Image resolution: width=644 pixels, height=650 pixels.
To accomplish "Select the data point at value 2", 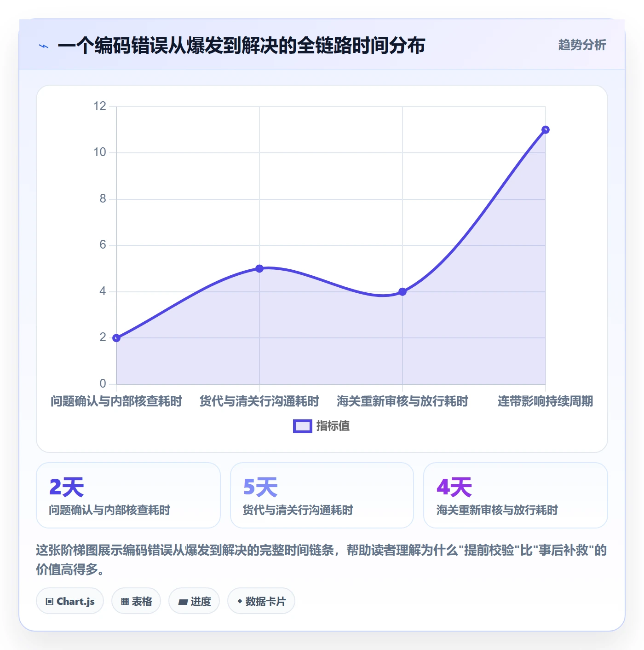I will pyautogui.click(x=116, y=338).
